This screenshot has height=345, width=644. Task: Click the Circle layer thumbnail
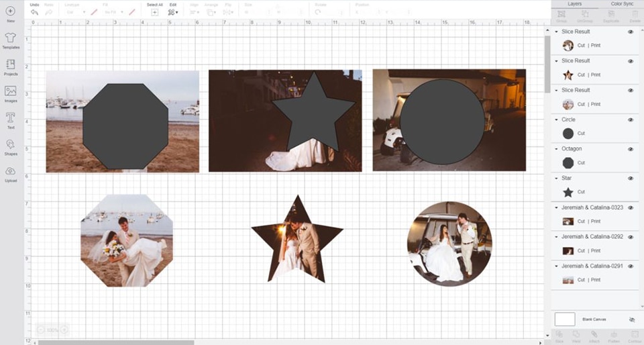(568, 134)
